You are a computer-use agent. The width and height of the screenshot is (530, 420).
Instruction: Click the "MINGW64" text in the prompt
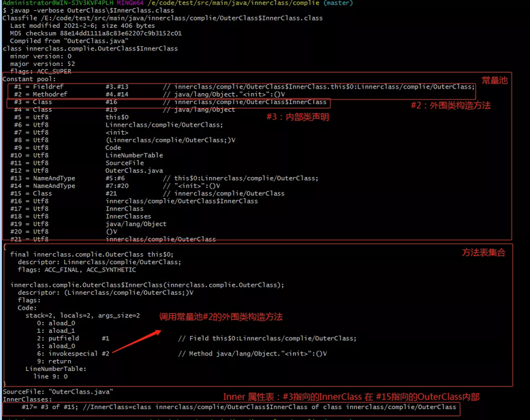click(130, 3)
